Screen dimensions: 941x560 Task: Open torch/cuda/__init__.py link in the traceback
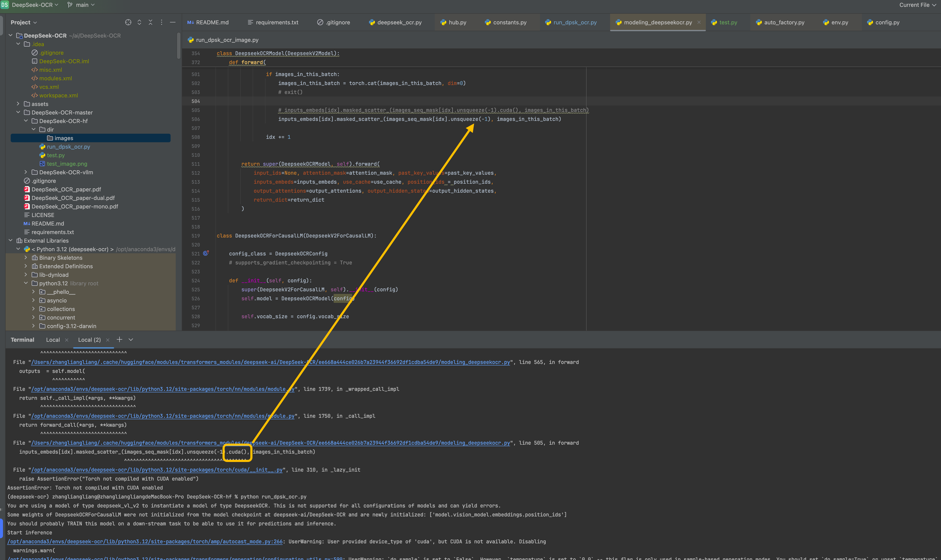pyautogui.click(x=157, y=470)
